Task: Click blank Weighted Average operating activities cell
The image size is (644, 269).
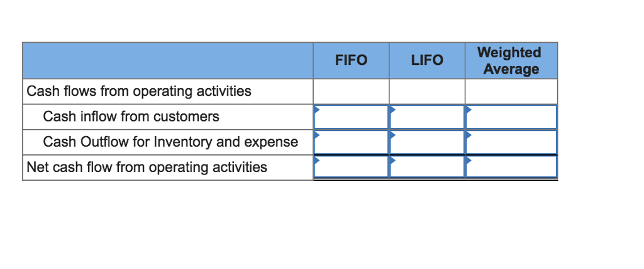Action: tap(511, 91)
